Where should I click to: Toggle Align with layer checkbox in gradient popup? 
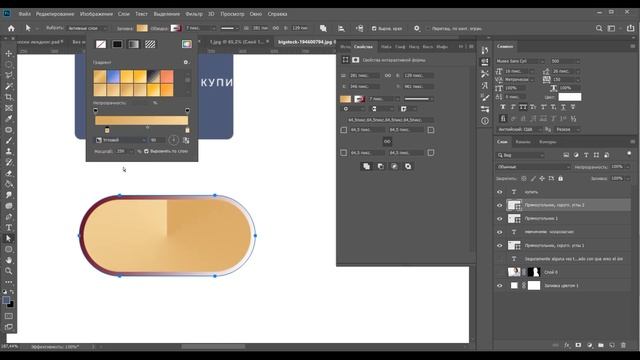coord(146,151)
